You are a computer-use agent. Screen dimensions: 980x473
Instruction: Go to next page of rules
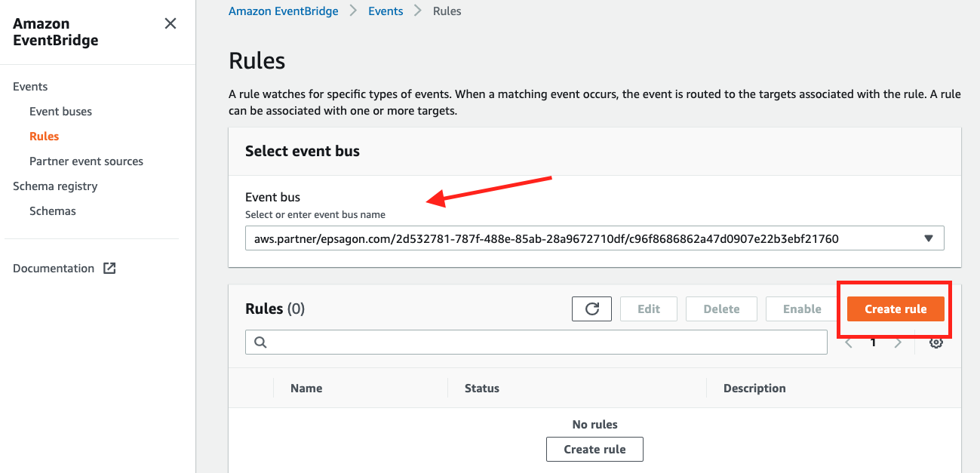coord(898,342)
